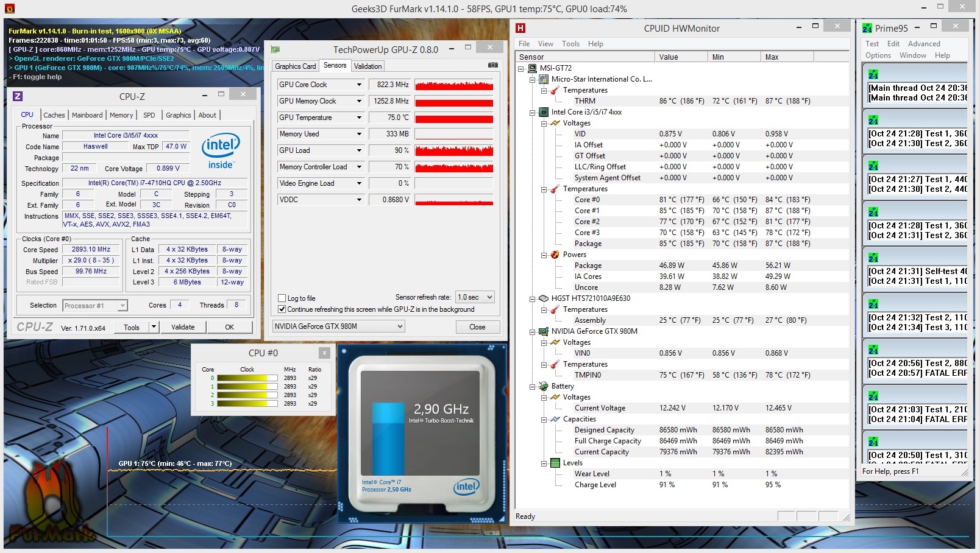
Task: Click the GPU-Z title bar chip icon
Action: click(x=275, y=49)
